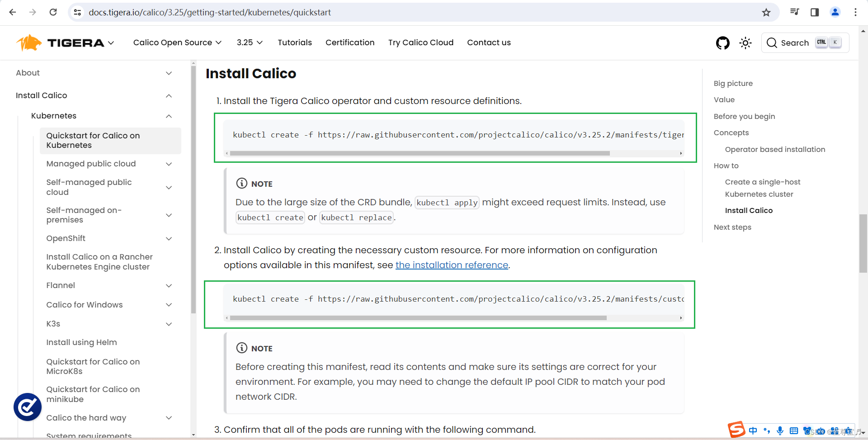
Task: Open the Certification menu item
Action: (350, 43)
